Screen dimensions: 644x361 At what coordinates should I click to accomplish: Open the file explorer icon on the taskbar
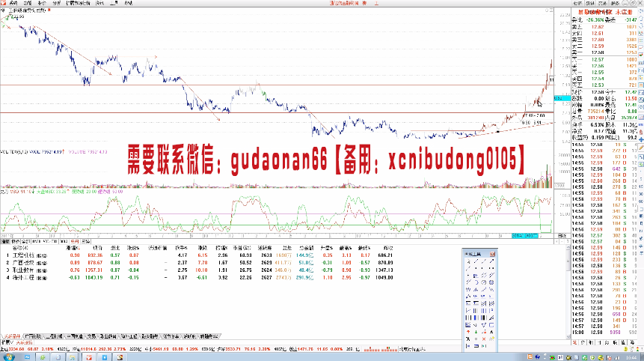[71, 357]
